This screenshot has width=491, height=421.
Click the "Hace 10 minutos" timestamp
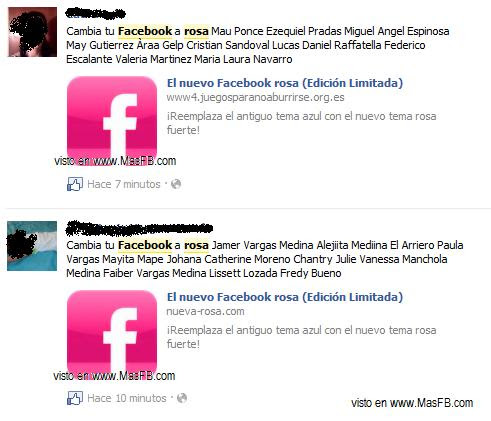pos(127,398)
